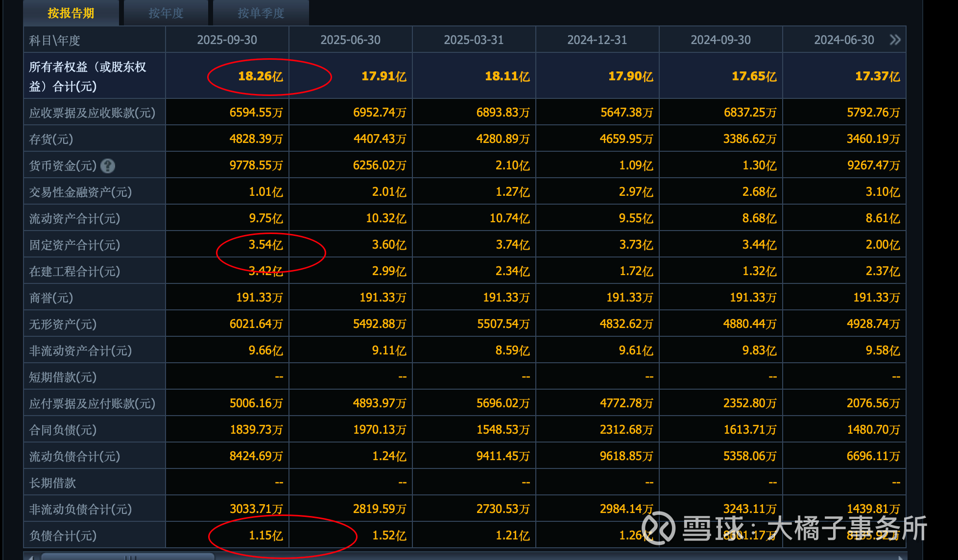958x560 pixels.
Task: Click the horizontal scrollbar thumb
Action: [x=127, y=557]
